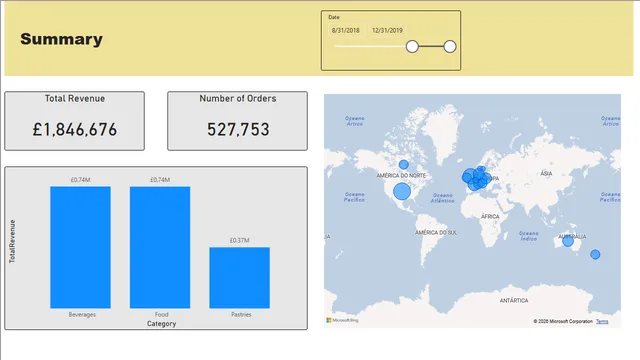Screen dimensions: 640x360
Task: Click the Beverages axis label
Action: click(82, 315)
